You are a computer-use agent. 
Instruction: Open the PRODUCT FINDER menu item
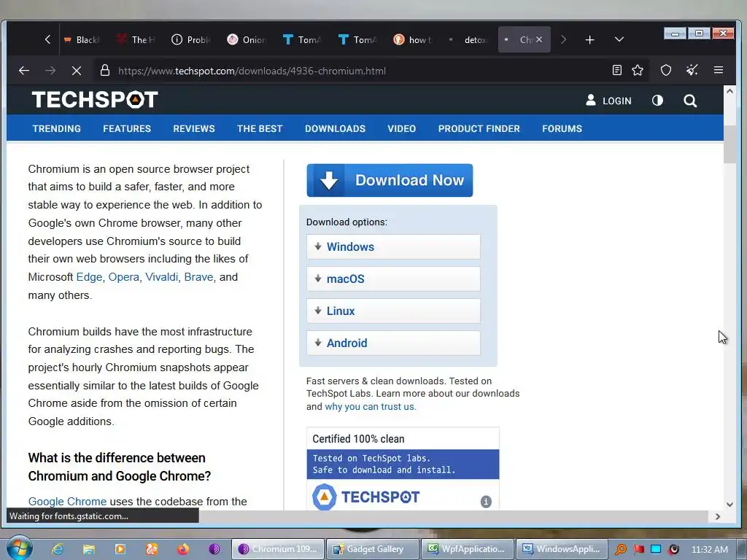[x=479, y=128]
